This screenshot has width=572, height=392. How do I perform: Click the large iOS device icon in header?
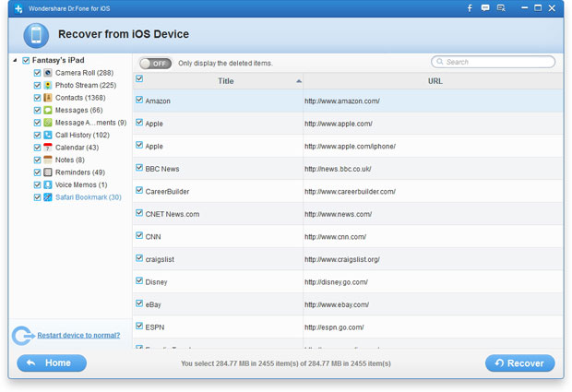(36, 35)
